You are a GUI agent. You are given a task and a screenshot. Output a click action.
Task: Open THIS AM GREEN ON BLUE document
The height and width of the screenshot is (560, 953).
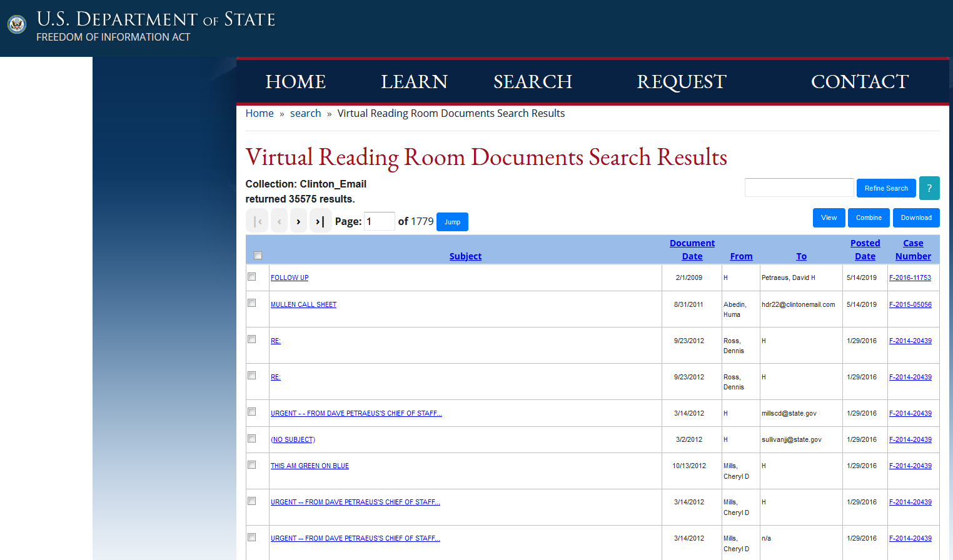click(x=310, y=466)
